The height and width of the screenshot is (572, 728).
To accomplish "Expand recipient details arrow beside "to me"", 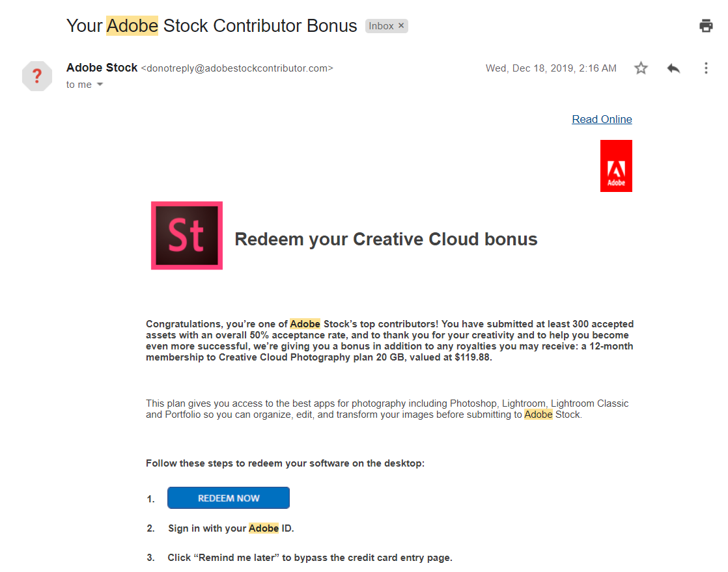I will pos(100,85).
